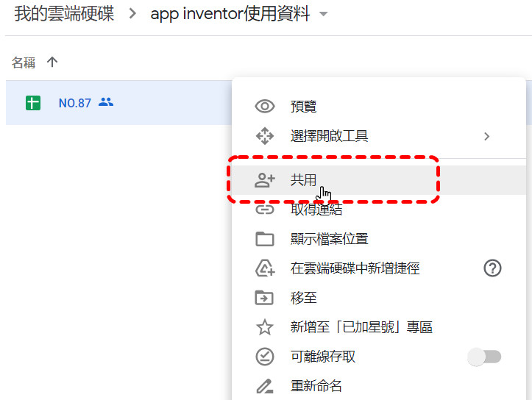Click the Drive shortcut icon for 在雲端硬碟中新增捷徑

coord(265,268)
